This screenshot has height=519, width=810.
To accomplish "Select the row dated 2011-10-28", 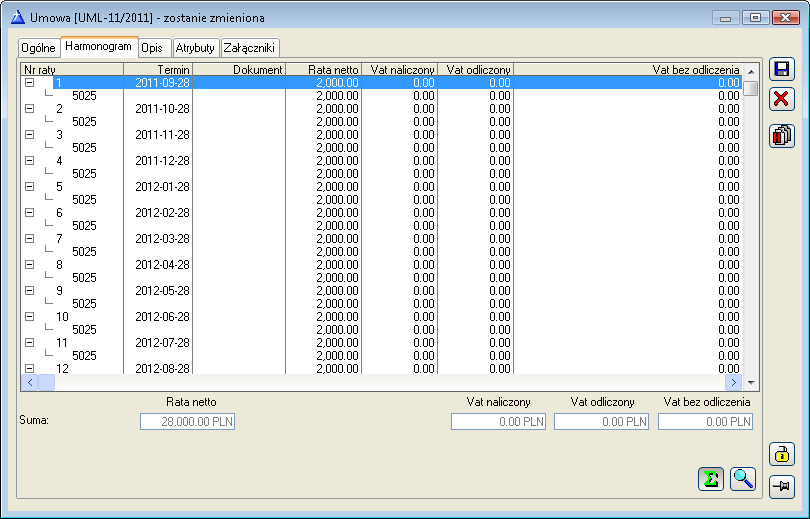I will click(382, 108).
